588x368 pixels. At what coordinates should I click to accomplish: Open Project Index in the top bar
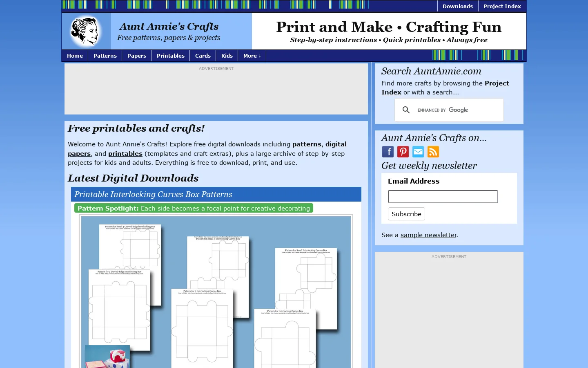click(502, 6)
